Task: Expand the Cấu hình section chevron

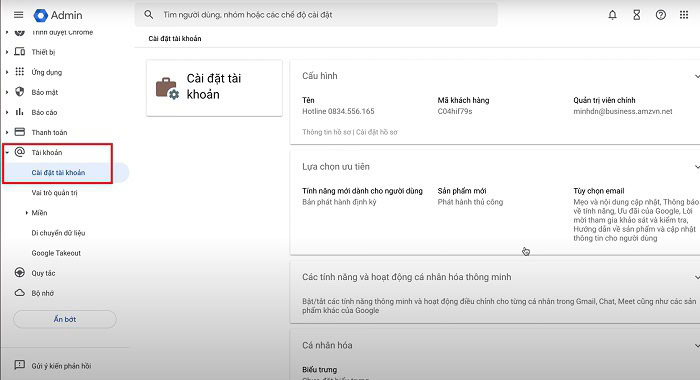Action: (x=696, y=76)
